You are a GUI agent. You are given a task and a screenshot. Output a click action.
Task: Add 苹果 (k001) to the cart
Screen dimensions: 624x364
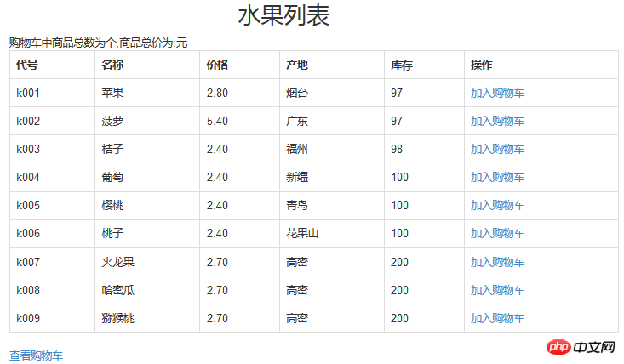(x=497, y=93)
